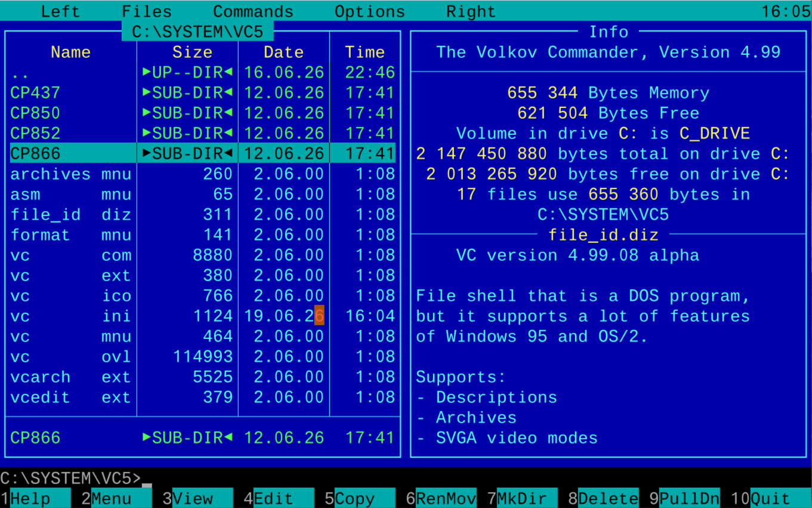Screen dimensions: 812x508
Task: Open the Options menu
Action: pyautogui.click(x=370, y=11)
